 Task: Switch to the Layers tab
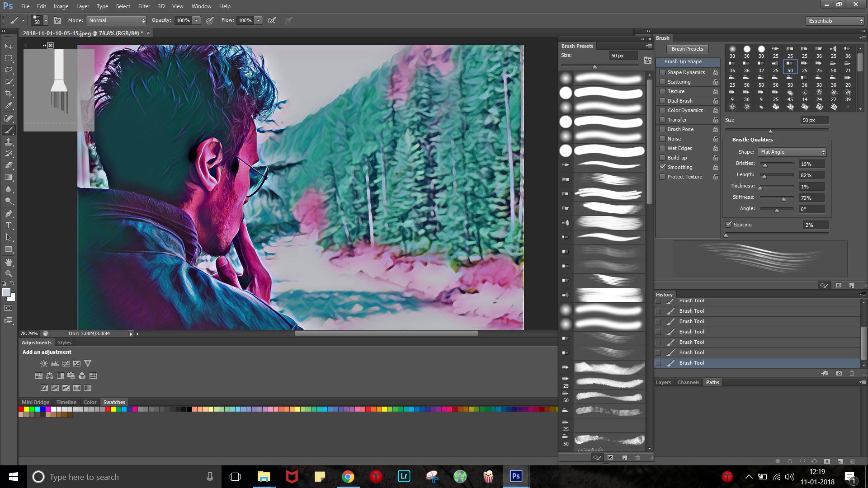point(663,382)
